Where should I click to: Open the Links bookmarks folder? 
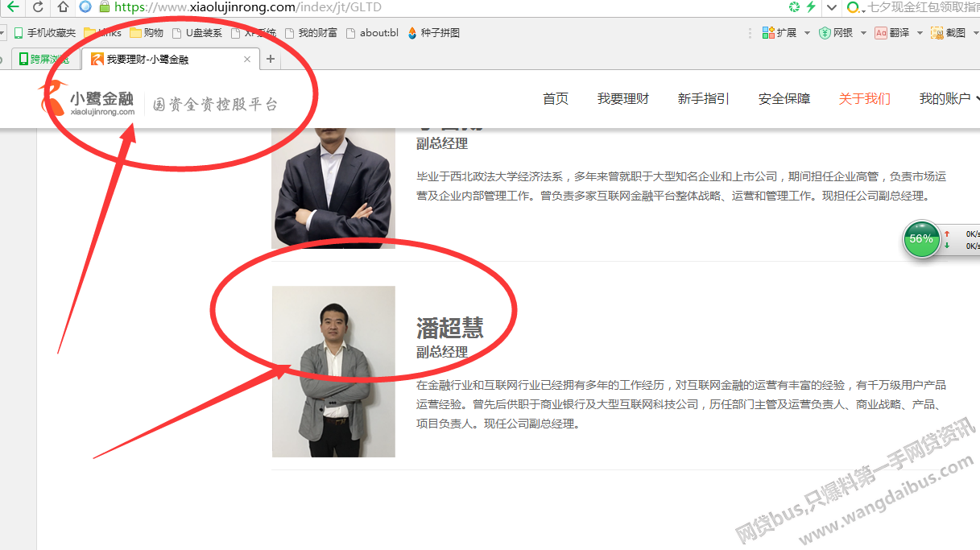tap(103, 33)
